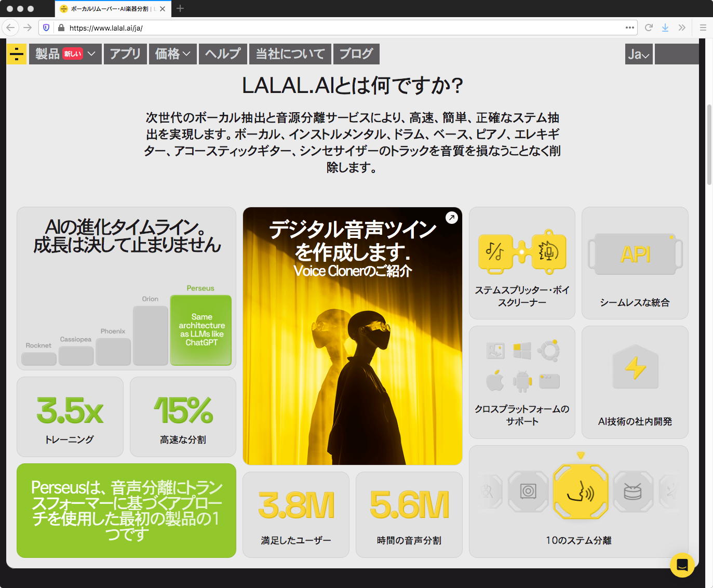Click the LALAL.AI yellow logo icon
This screenshot has width=713, height=588.
(x=17, y=54)
